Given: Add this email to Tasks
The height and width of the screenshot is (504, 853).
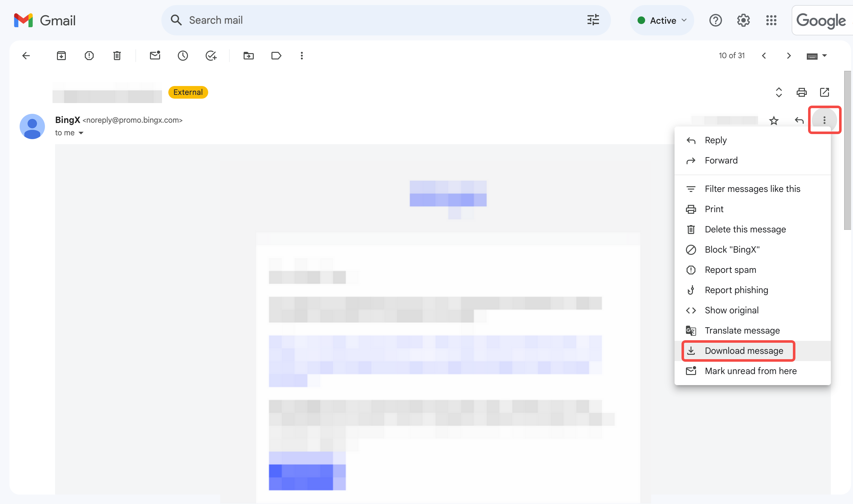Looking at the screenshot, I should (211, 55).
